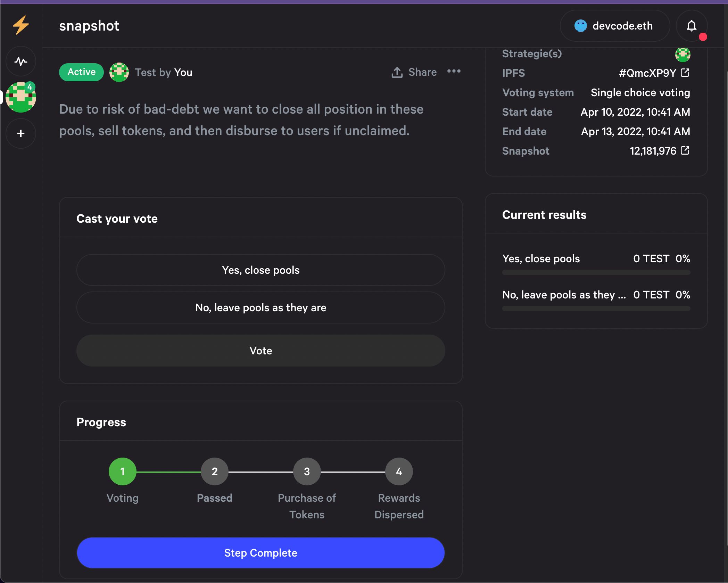
Task: Open notifications bell icon
Action: coord(692,26)
